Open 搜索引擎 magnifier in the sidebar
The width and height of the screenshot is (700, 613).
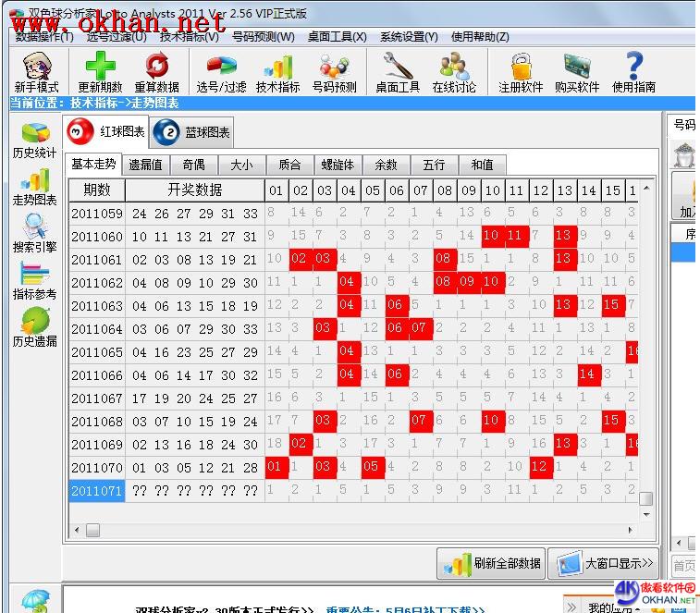click(x=35, y=234)
